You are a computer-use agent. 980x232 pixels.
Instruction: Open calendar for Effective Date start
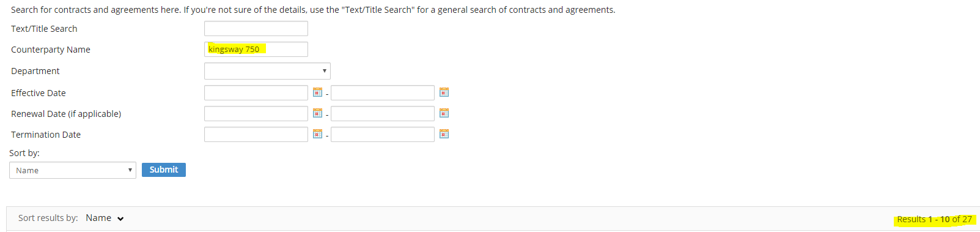pyautogui.click(x=317, y=92)
